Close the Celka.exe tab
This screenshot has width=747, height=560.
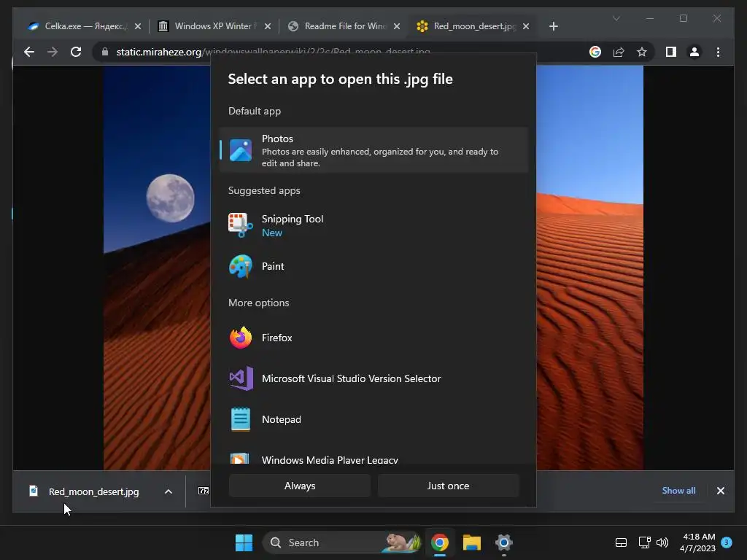tap(138, 26)
